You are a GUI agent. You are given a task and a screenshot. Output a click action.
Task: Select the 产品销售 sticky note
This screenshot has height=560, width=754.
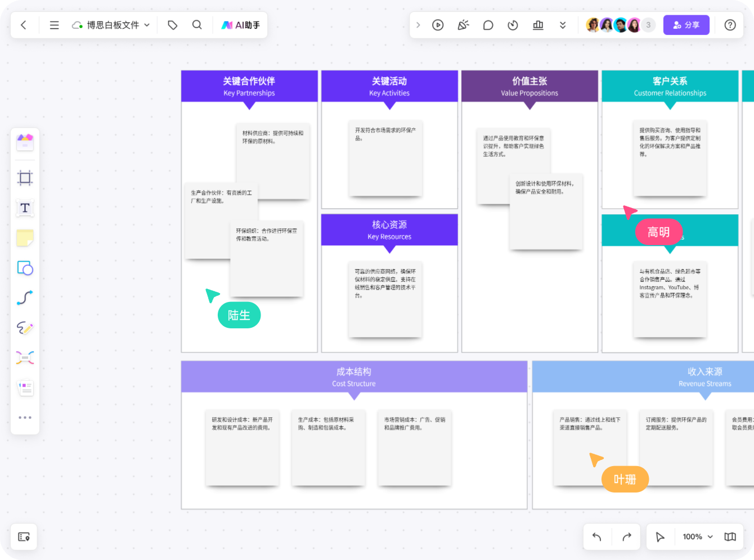click(x=590, y=448)
